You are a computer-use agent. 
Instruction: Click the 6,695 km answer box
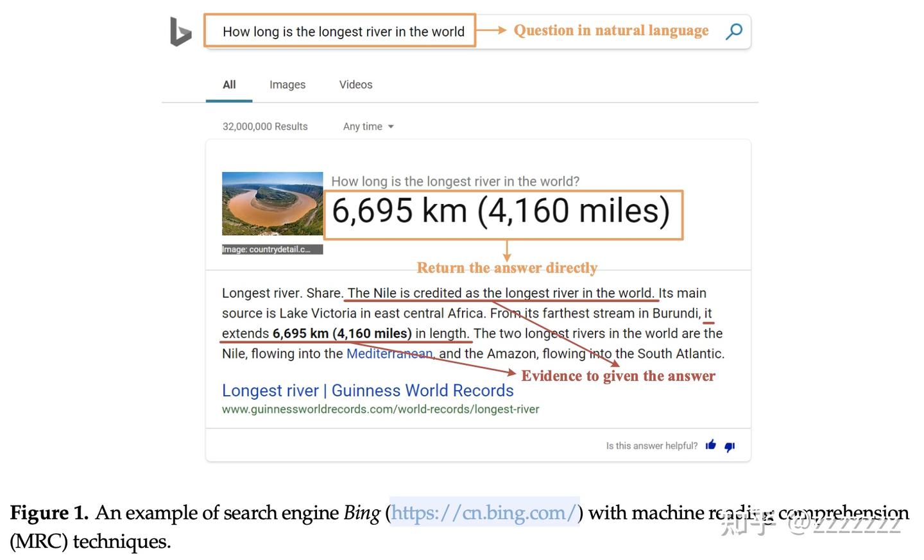pos(502,212)
